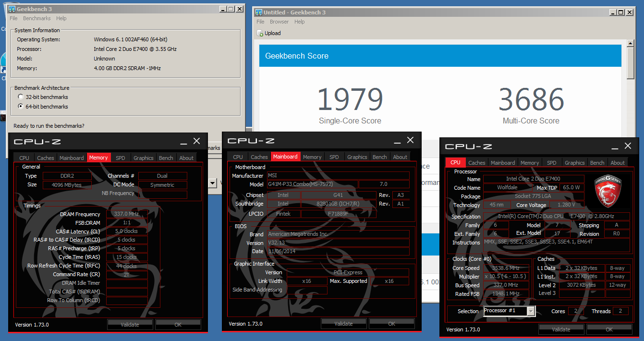Switch to Graphics tab in Memory CPU-Z window

[144, 158]
